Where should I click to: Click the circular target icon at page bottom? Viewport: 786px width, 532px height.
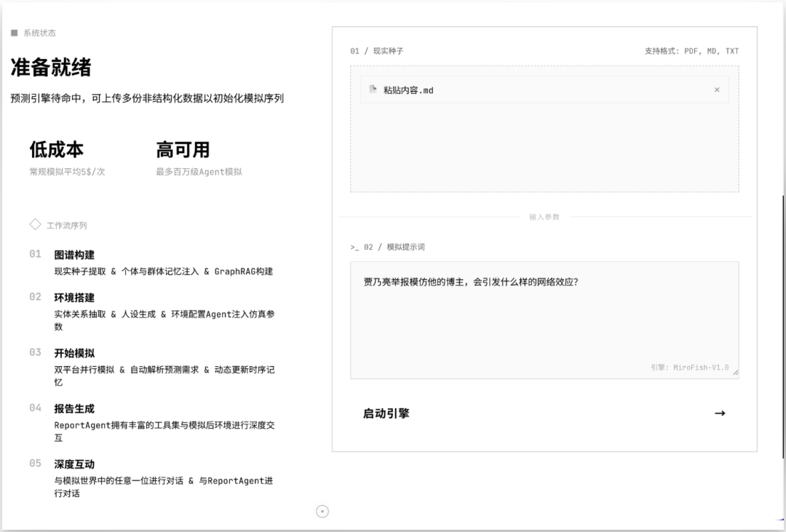point(322,512)
